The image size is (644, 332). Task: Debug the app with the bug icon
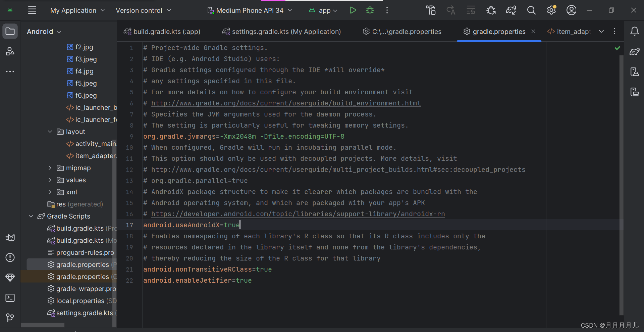tap(370, 10)
